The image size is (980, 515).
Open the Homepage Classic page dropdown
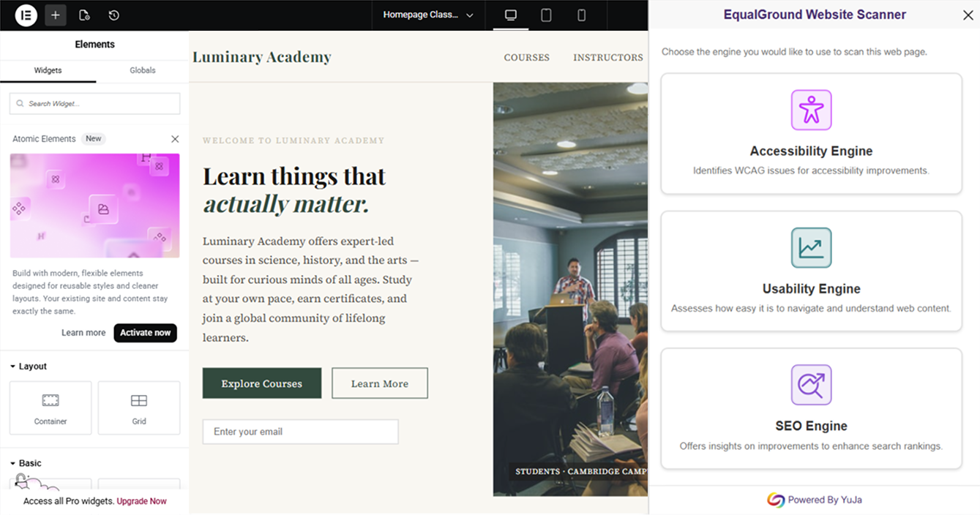pos(429,15)
